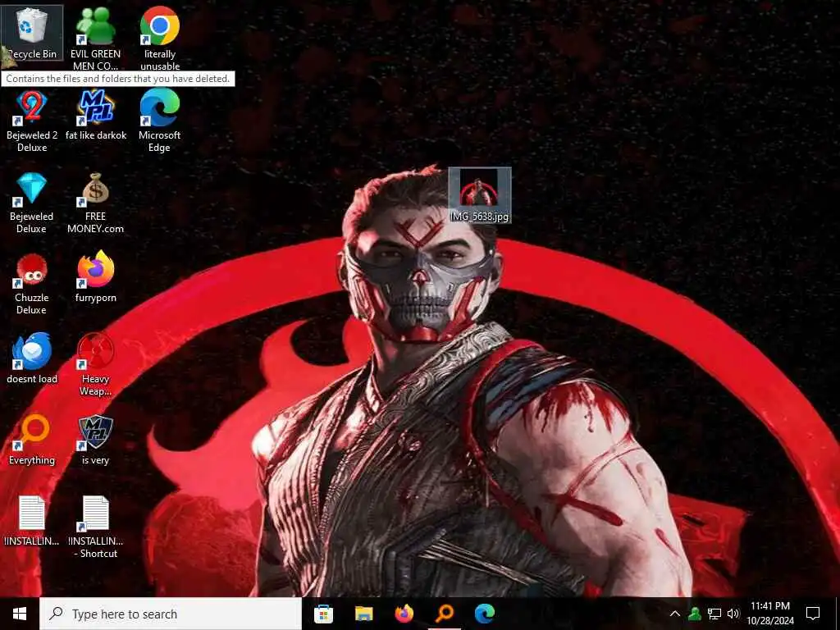Select the EVIL GREEN MEN CO... shortcut
The image size is (840, 630).
coord(95,38)
